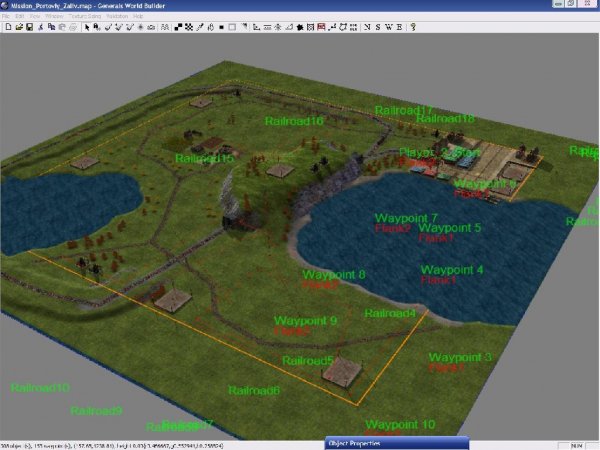Click the Open file toolbar icon

(18, 27)
